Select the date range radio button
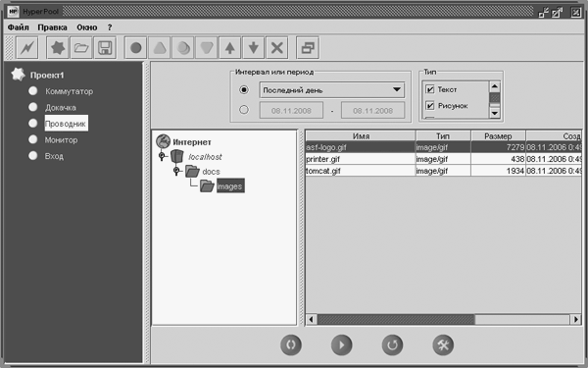This screenshot has width=588, height=368. 244,110
